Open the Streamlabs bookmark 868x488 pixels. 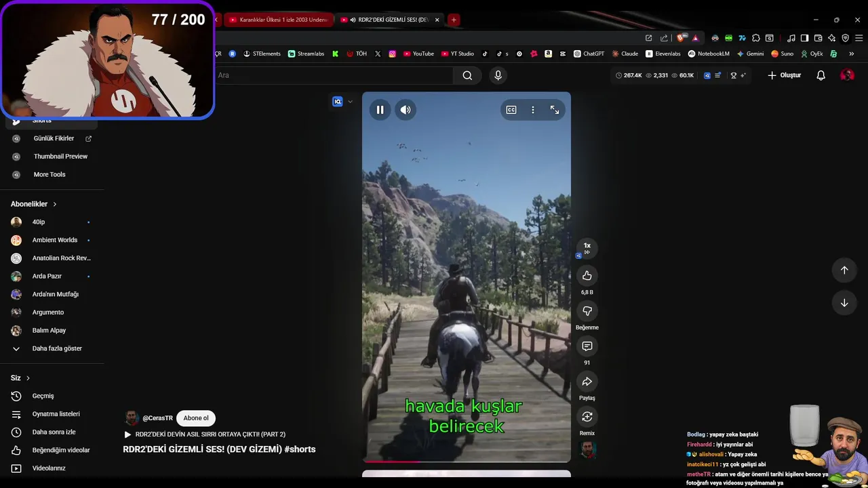tap(306, 54)
